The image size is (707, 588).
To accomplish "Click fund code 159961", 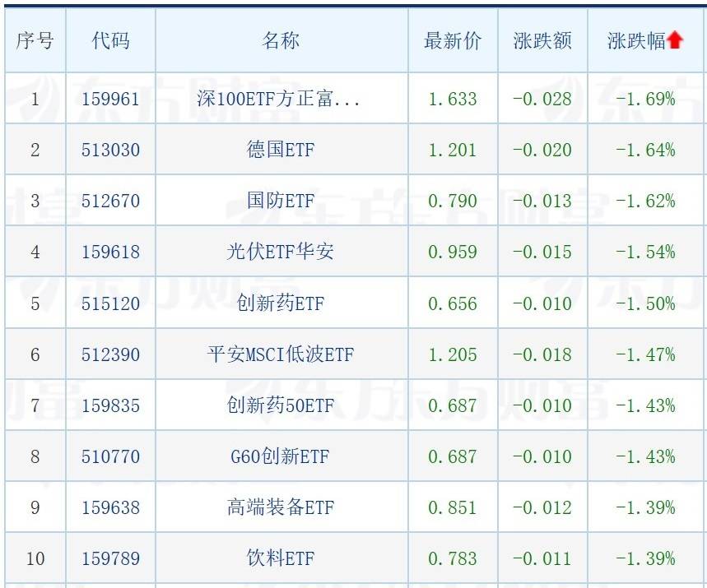I will coord(110,99).
